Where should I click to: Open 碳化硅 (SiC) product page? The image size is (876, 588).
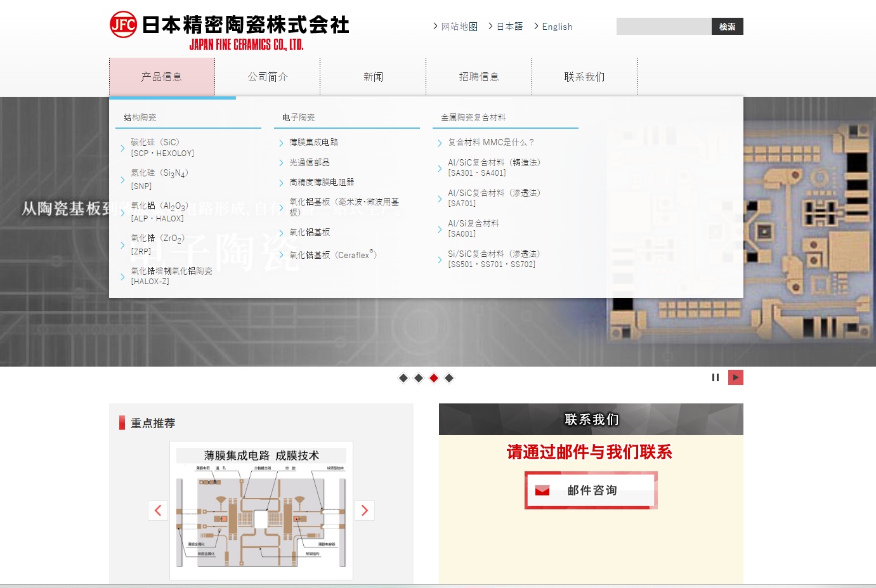[x=155, y=143]
